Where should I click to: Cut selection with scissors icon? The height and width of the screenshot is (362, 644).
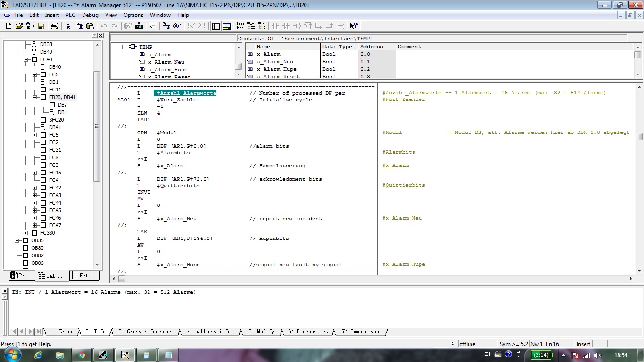(68, 26)
